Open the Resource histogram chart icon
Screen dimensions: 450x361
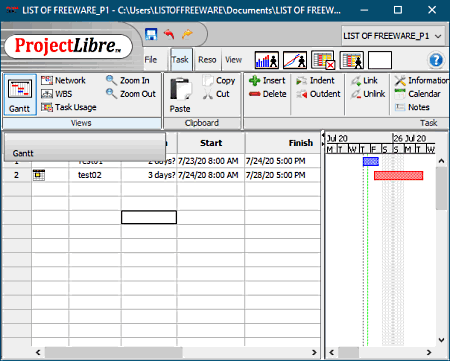click(x=267, y=60)
